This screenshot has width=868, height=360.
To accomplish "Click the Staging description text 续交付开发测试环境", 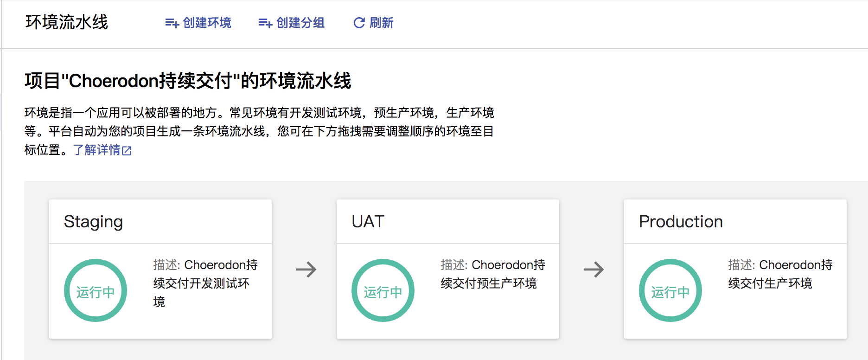I will coord(201,292).
